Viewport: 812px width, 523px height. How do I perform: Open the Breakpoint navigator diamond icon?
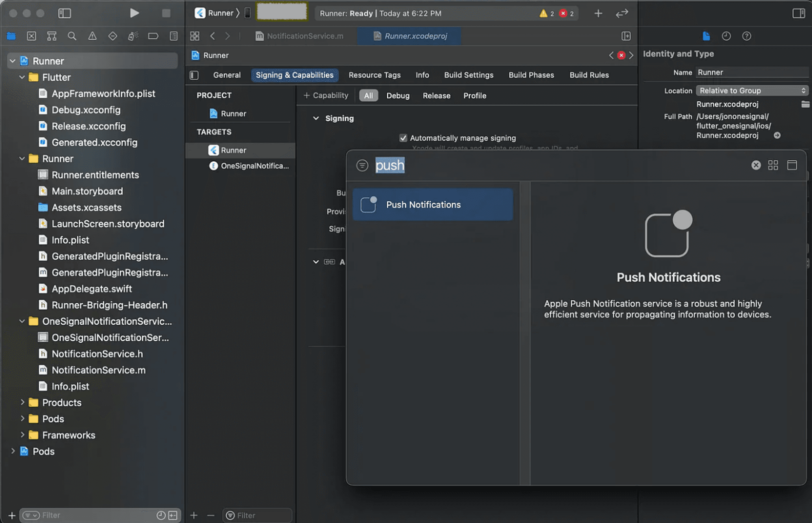[113, 36]
